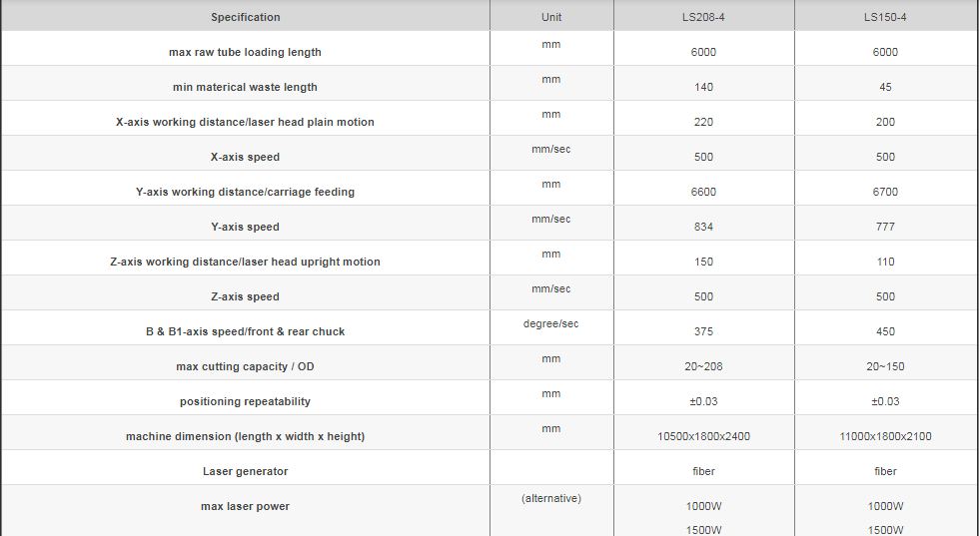Click the 834 Y-axis speed value
Screen dimensions: 980x536
(703, 227)
